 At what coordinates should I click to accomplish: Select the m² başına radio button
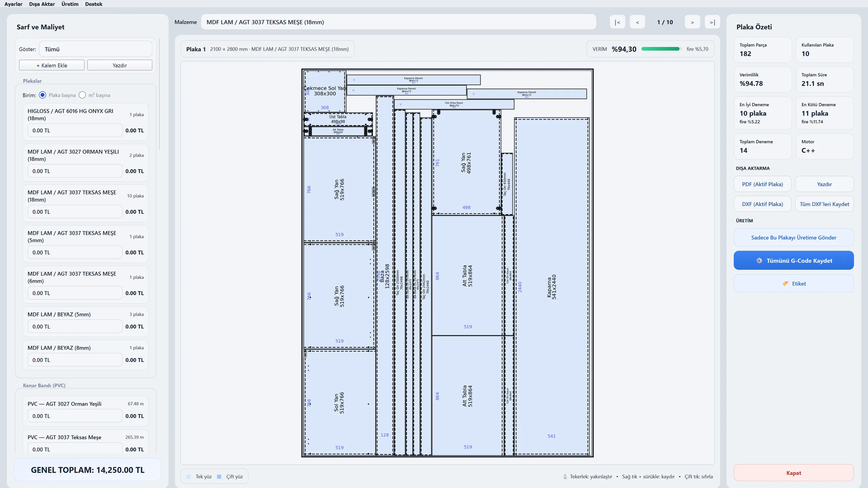pyautogui.click(x=82, y=95)
